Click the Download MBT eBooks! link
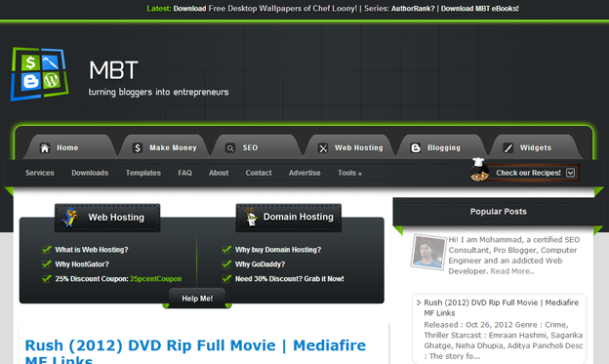Image resolution: width=609 pixels, height=364 pixels. click(479, 9)
